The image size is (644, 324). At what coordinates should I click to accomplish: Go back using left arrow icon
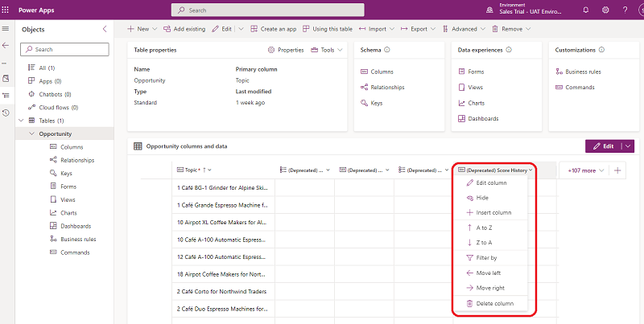(x=6, y=46)
